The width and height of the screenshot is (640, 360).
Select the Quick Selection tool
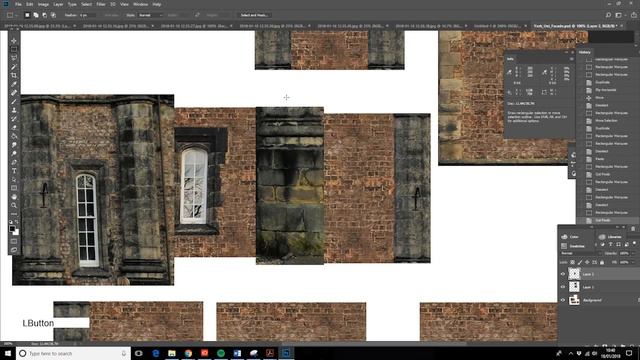[x=14, y=67]
